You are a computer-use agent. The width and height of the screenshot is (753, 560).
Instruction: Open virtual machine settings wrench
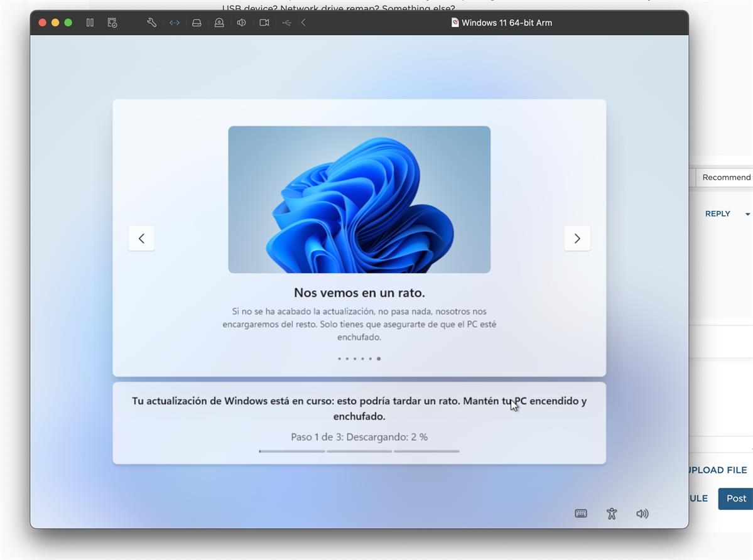pos(152,23)
